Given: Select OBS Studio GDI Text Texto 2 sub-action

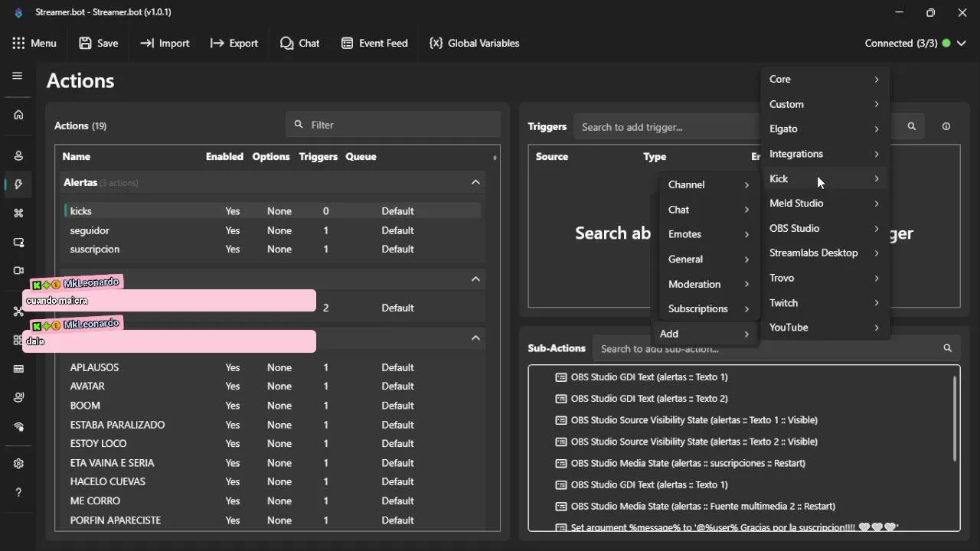Looking at the screenshot, I should click(x=642, y=399).
